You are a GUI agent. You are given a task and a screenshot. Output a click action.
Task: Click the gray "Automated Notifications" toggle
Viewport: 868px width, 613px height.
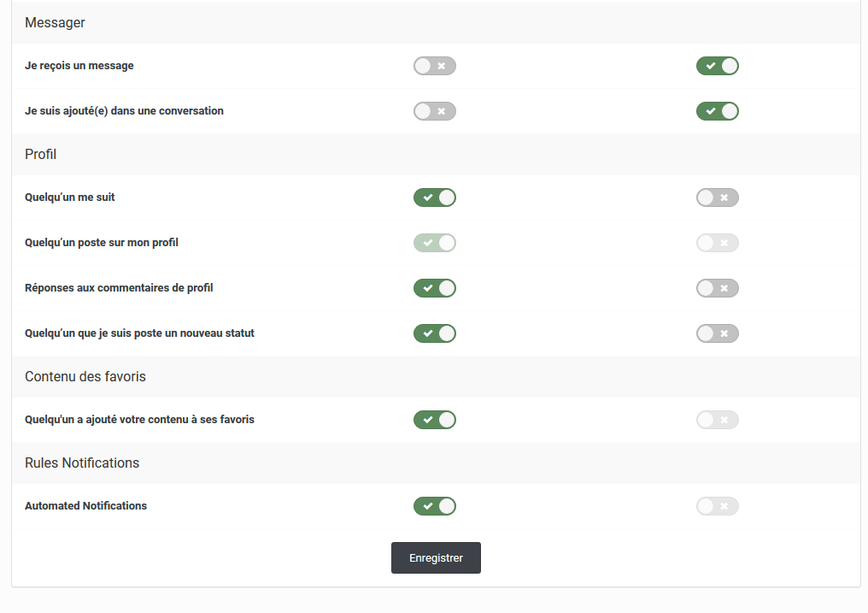tap(718, 506)
